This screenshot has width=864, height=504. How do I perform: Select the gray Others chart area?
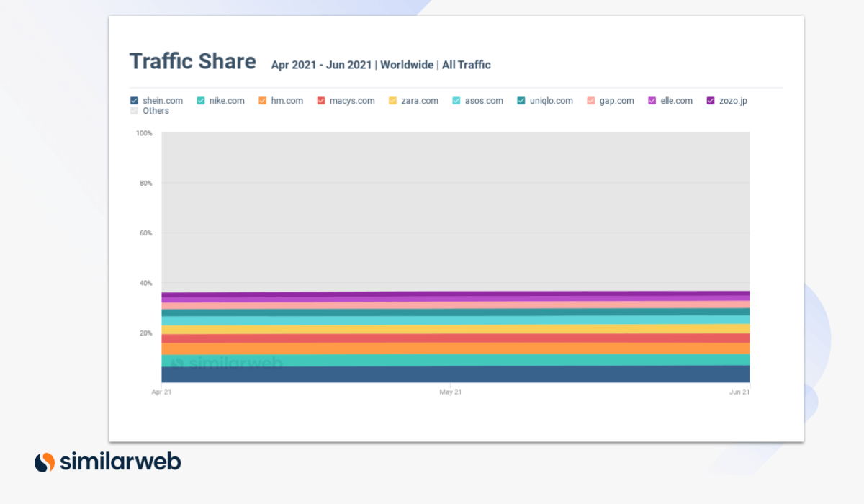(456, 212)
